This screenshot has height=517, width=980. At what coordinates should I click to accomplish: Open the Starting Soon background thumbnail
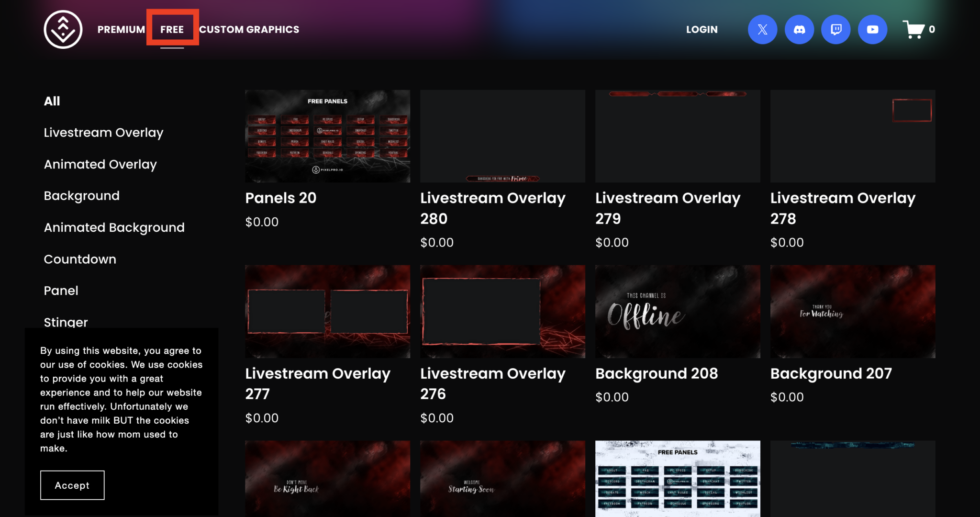click(502, 478)
